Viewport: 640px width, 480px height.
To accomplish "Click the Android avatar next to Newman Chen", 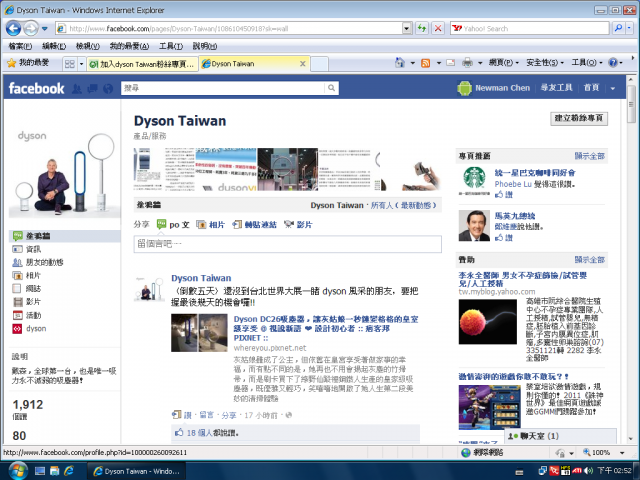I will coord(464,88).
